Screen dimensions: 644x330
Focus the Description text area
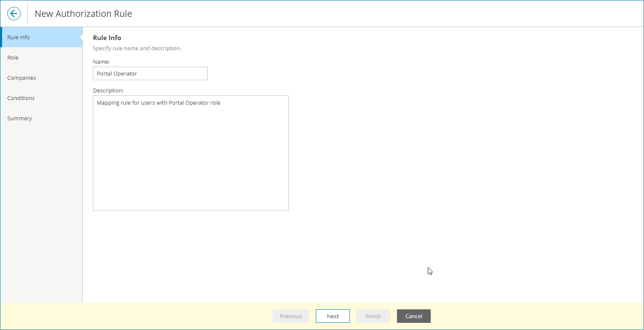[191, 153]
